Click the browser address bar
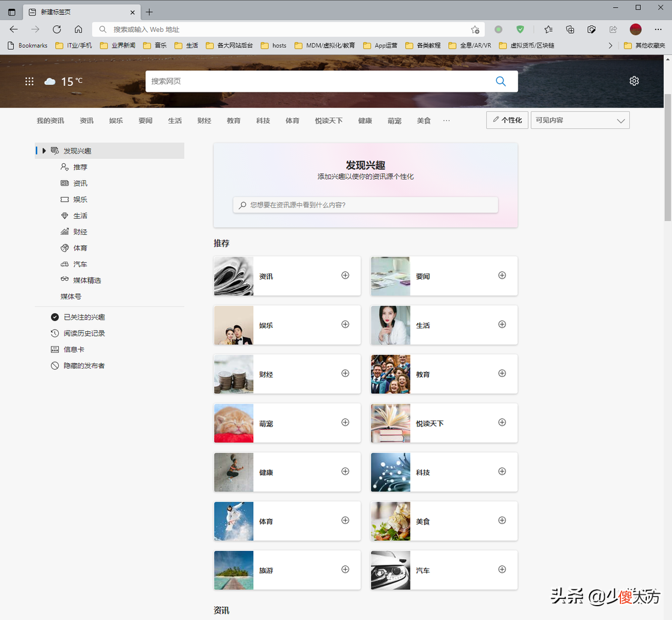Viewport: 672px width, 620px height. (x=289, y=29)
